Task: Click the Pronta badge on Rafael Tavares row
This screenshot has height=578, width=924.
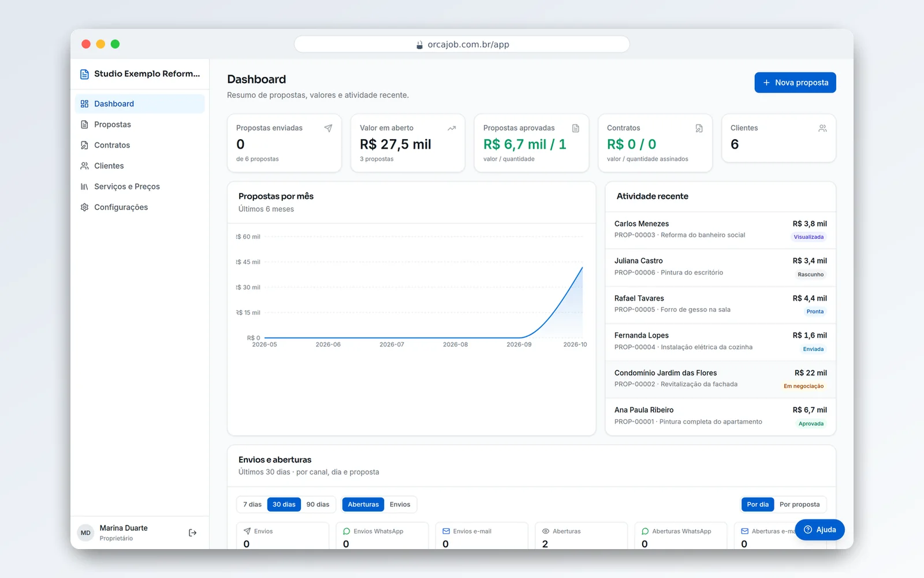Action: (815, 312)
